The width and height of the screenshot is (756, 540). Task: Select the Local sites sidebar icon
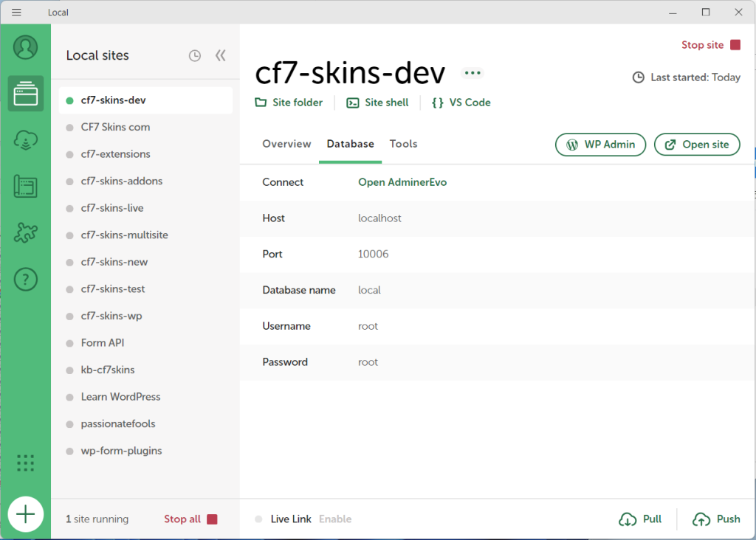click(x=26, y=94)
